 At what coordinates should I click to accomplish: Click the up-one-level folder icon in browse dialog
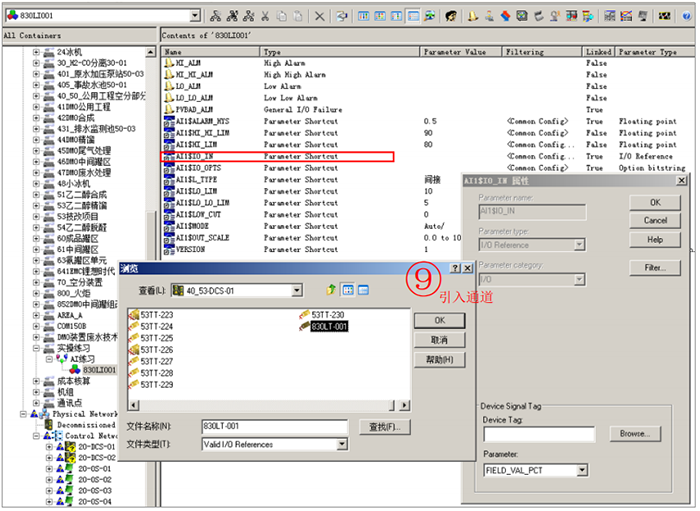331,290
